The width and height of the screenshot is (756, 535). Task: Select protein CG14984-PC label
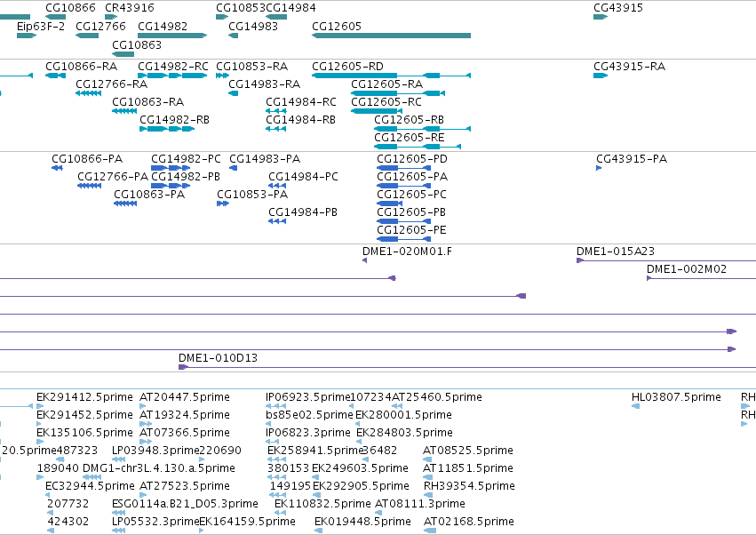point(303,177)
